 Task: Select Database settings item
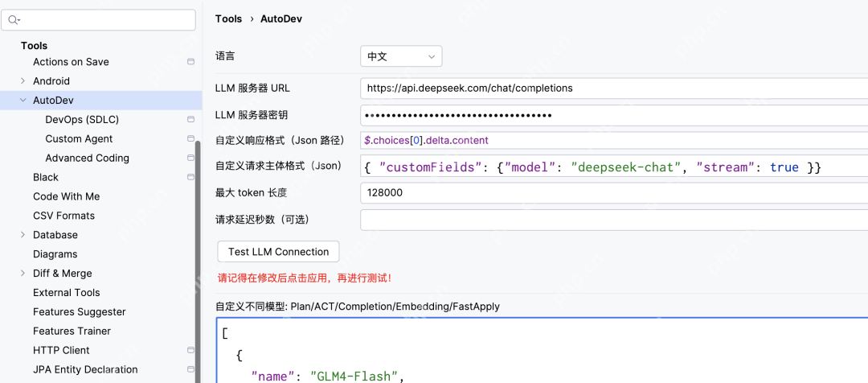click(x=55, y=235)
